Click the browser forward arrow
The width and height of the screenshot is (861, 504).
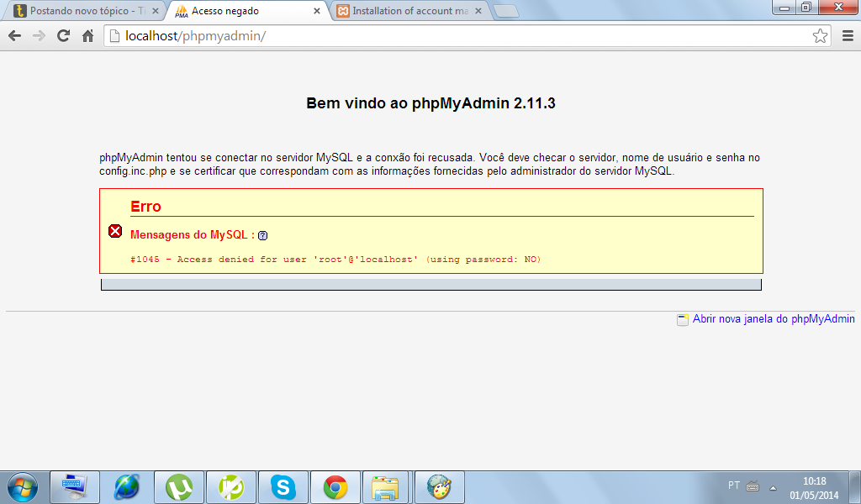click(39, 36)
